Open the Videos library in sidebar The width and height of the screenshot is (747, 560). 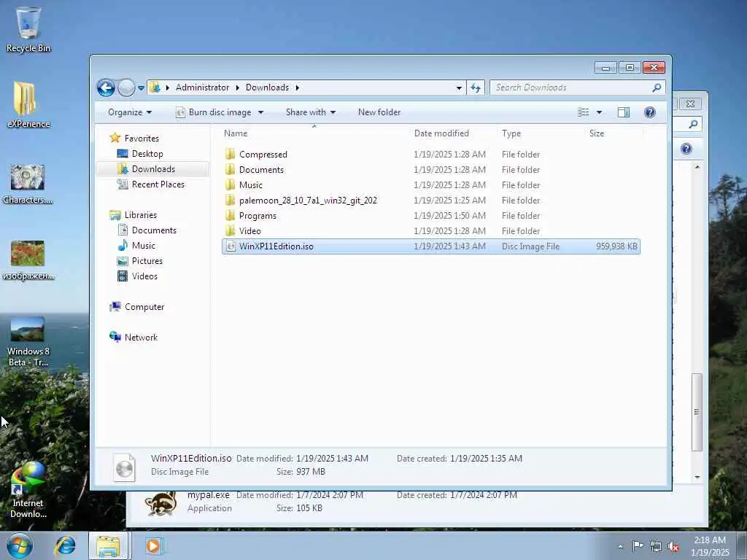point(144,276)
